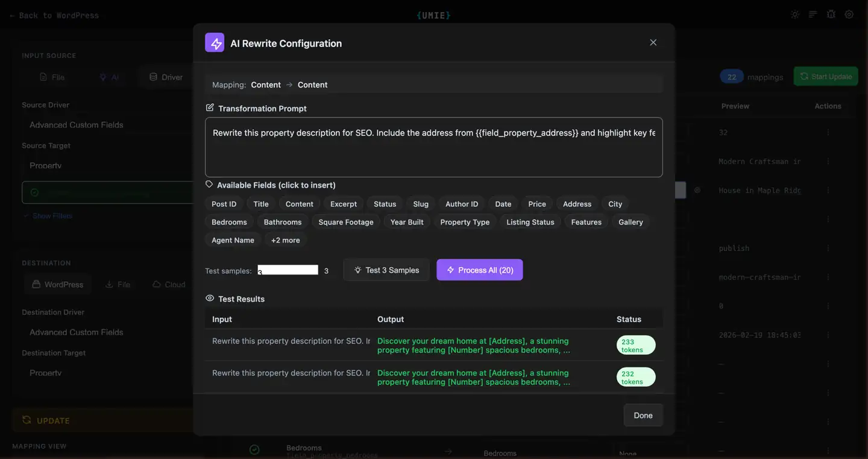The height and width of the screenshot is (459, 868).
Task: Insert the Square Footage field chip
Action: (x=346, y=222)
